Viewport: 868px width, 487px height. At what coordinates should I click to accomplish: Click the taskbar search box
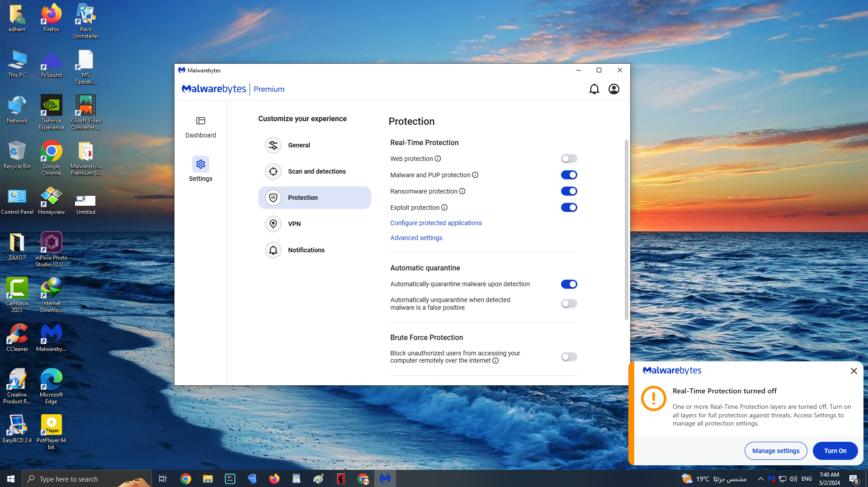(x=87, y=479)
